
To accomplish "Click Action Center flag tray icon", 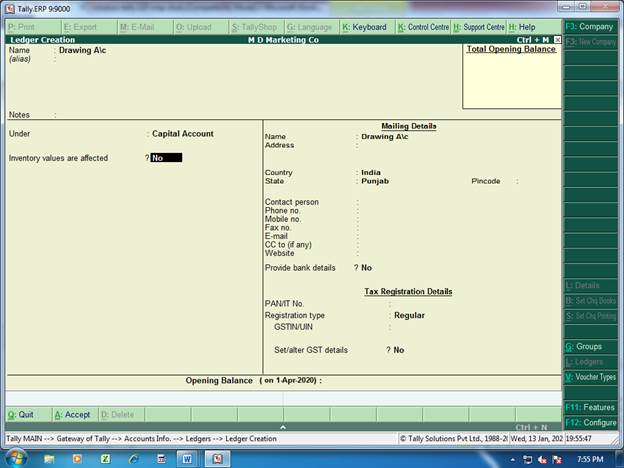I will 557,460.
